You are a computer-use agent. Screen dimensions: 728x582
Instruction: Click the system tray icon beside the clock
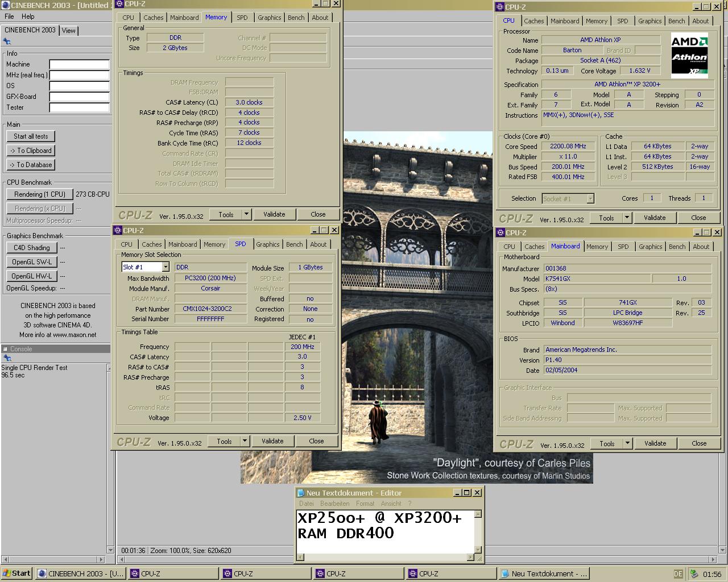[694, 574]
